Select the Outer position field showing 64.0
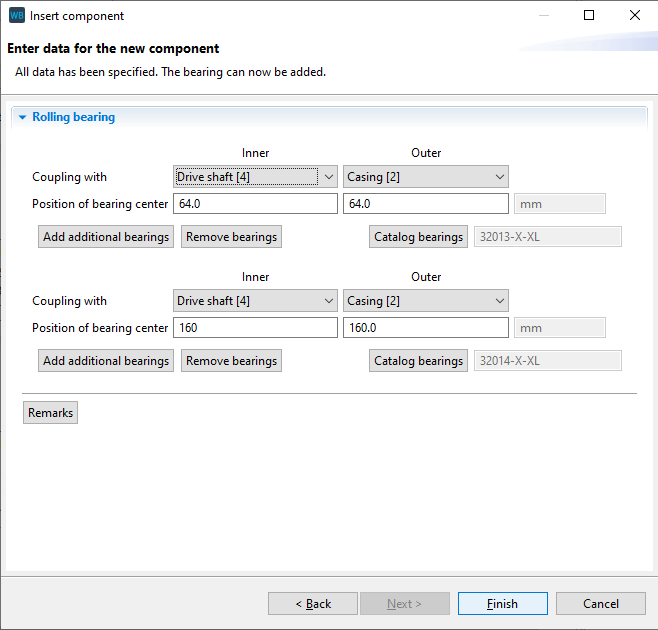658x630 pixels. 425,204
